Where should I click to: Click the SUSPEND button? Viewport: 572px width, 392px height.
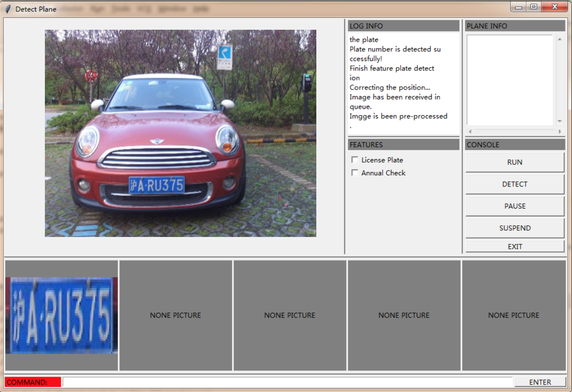pyautogui.click(x=515, y=228)
